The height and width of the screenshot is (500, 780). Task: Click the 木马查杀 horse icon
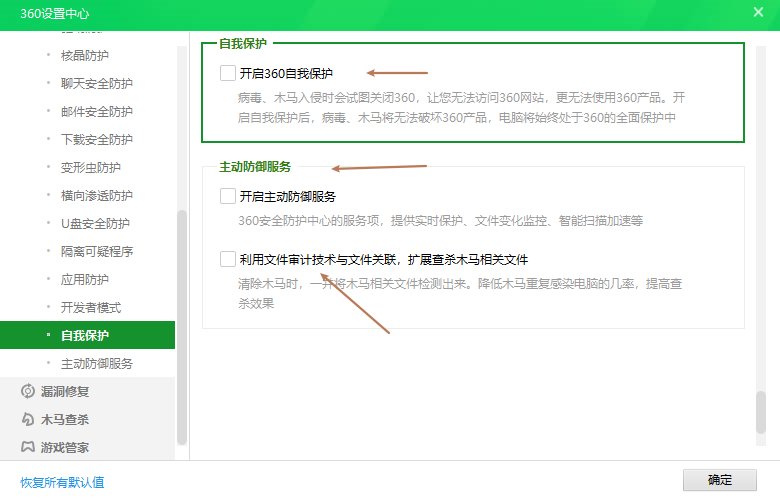(x=28, y=419)
